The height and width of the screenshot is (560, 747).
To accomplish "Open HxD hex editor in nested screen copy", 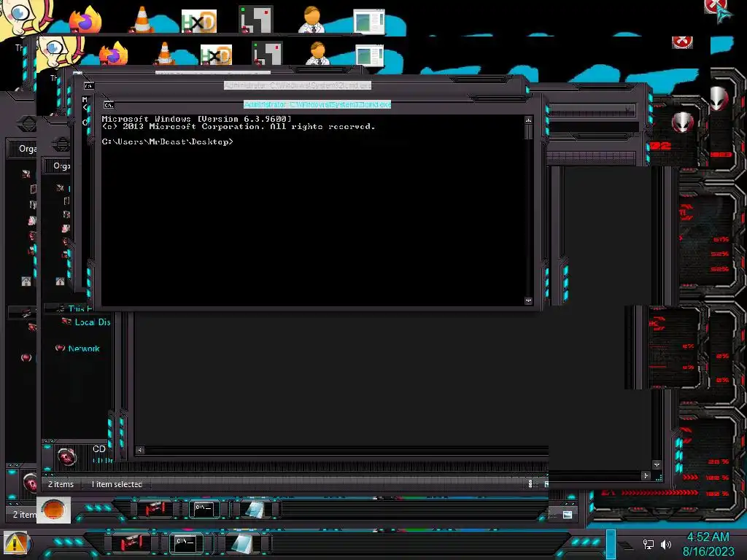I will click(216, 55).
